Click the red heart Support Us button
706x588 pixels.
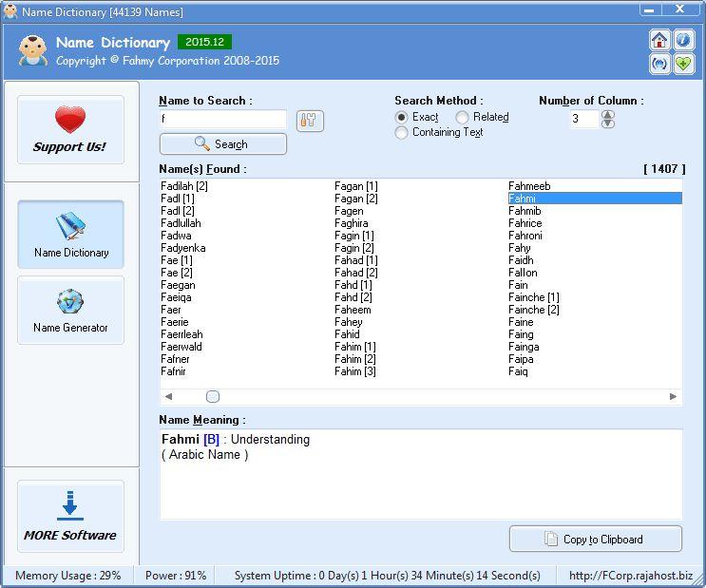click(x=70, y=130)
